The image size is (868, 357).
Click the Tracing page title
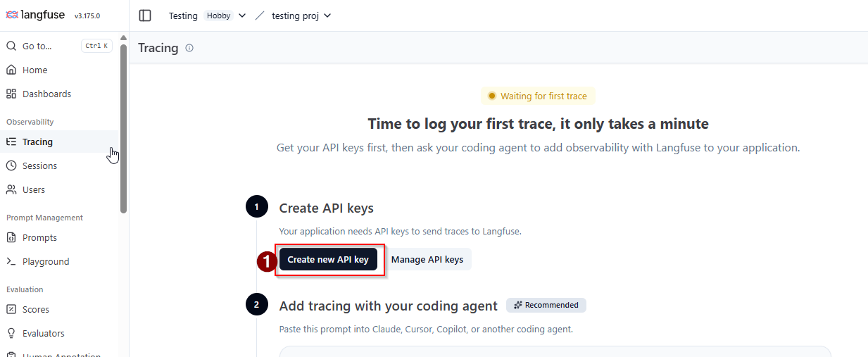(158, 48)
